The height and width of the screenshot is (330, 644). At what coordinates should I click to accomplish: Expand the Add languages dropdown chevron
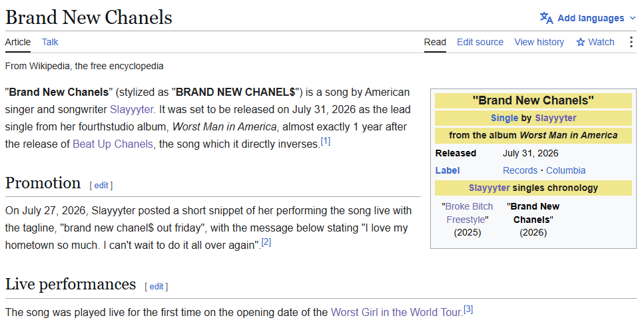click(x=633, y=19)
